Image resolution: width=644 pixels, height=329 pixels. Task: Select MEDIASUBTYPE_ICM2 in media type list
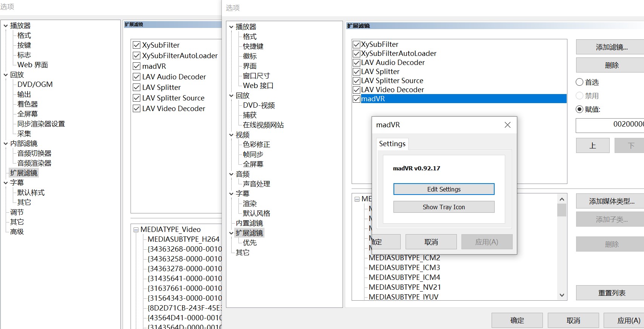click(404, 258)
